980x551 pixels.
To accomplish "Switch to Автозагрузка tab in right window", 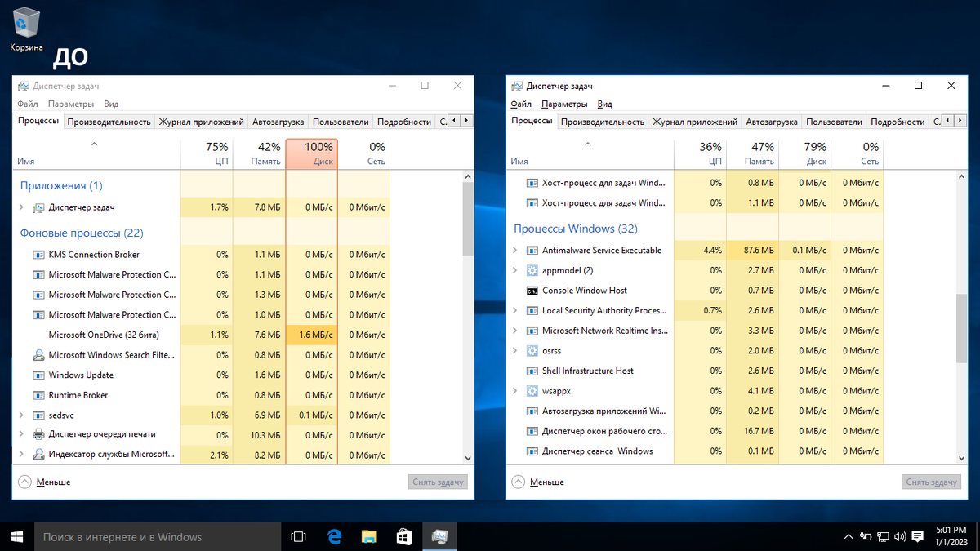I will pos(772,122).
